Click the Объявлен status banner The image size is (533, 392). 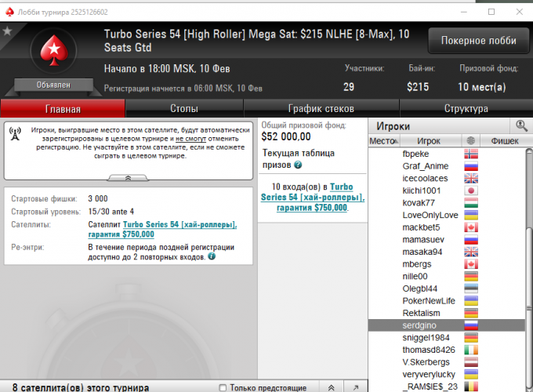[53, 85]
